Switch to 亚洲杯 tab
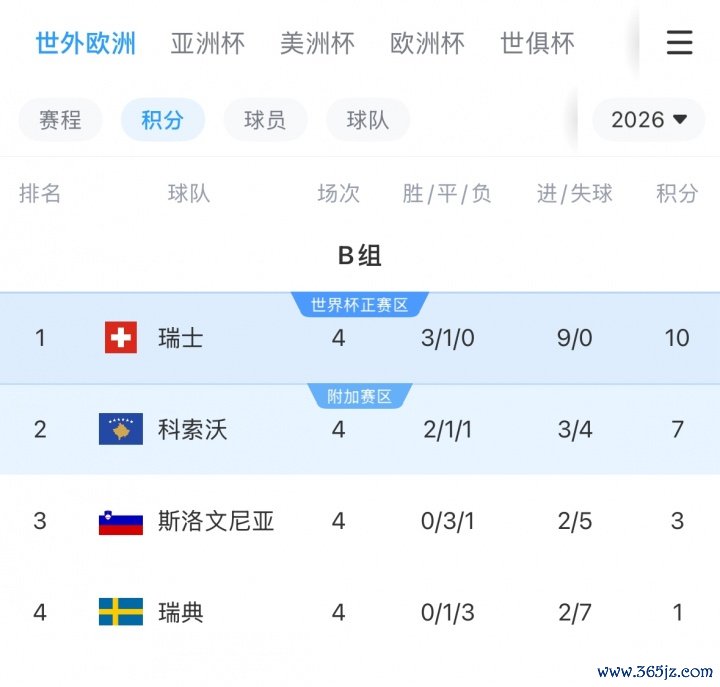Image resolution: width=720 pixels, height=687 pixels. pos(208,43)
